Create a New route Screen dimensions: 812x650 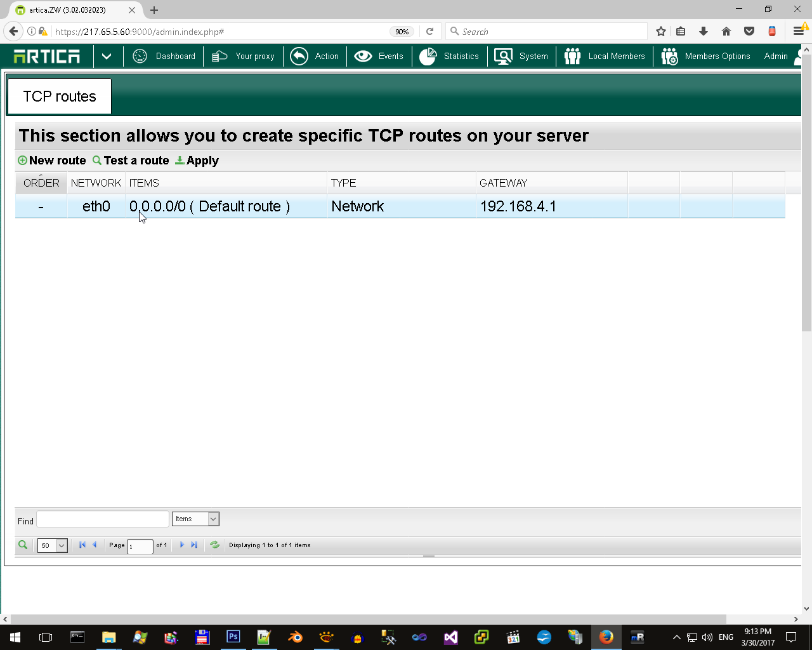(x=52, y=161)
